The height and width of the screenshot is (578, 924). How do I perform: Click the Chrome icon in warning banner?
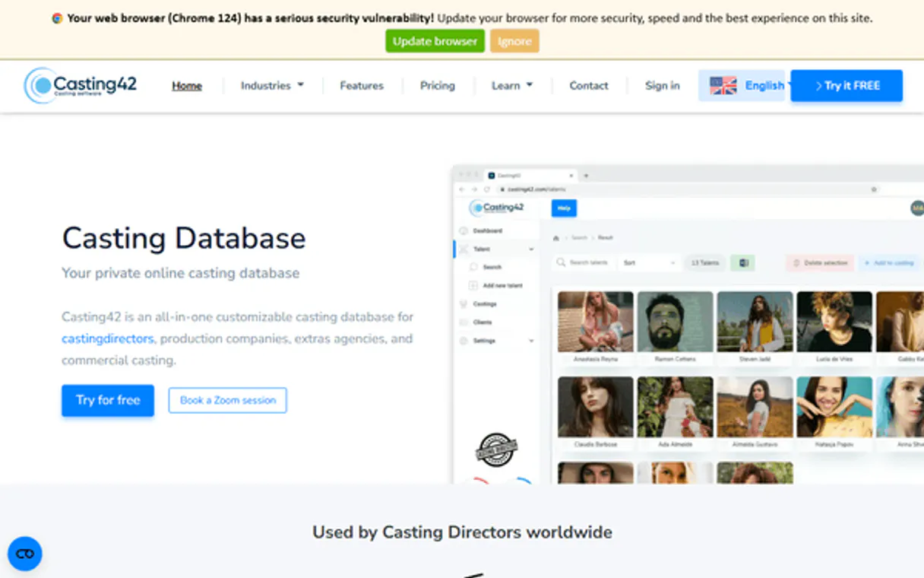click(57, 18)
